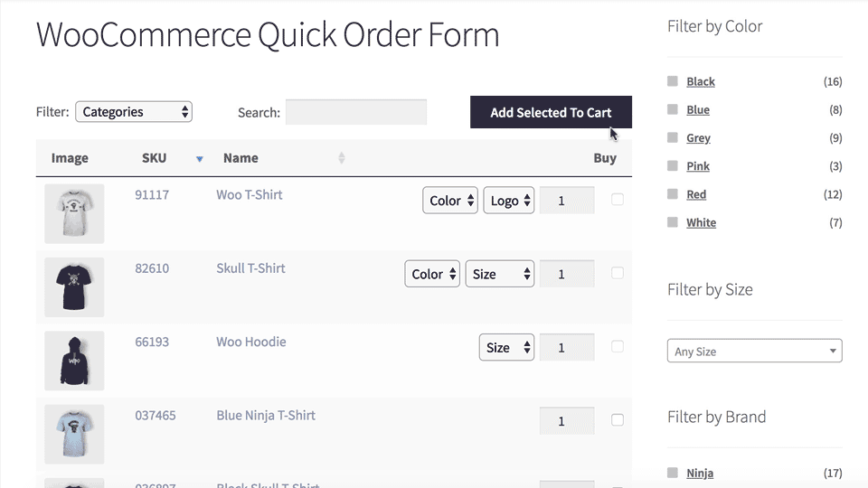This screenshot has width=868, height=488.
Task: Toggle the Ninja brand filter box
Action: click(673, 473)
